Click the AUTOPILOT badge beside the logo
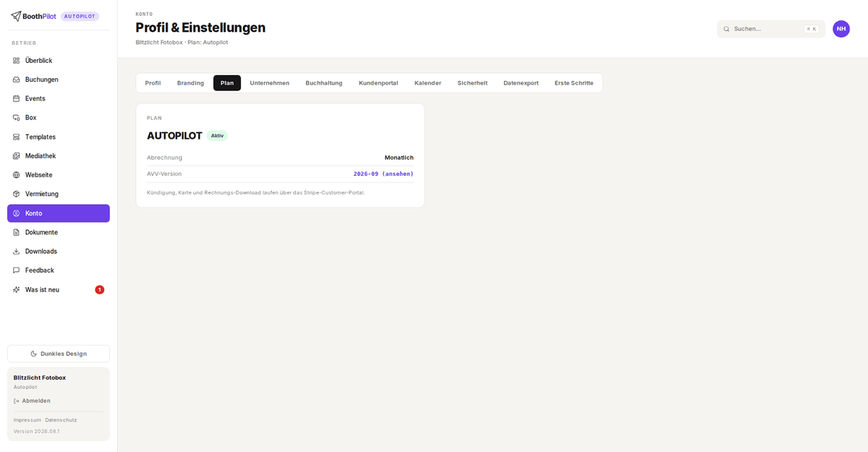This screenshot has width=868, height=452. (80, 16)
